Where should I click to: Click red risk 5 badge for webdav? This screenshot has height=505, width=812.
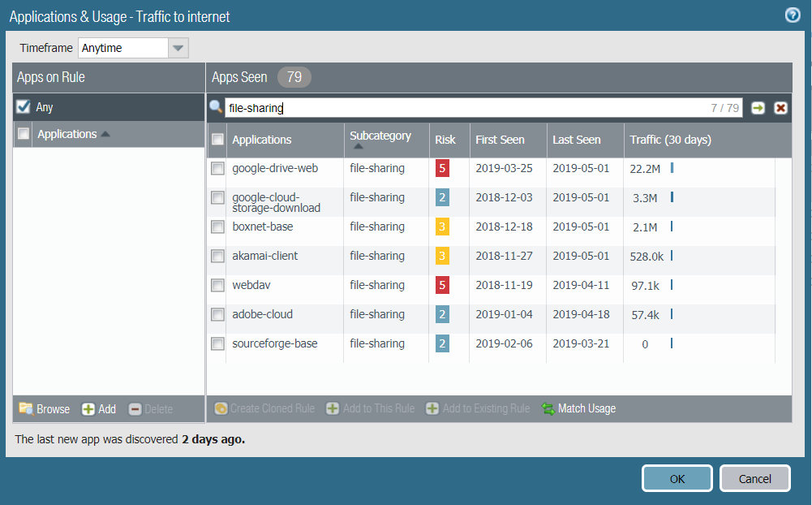442,285
